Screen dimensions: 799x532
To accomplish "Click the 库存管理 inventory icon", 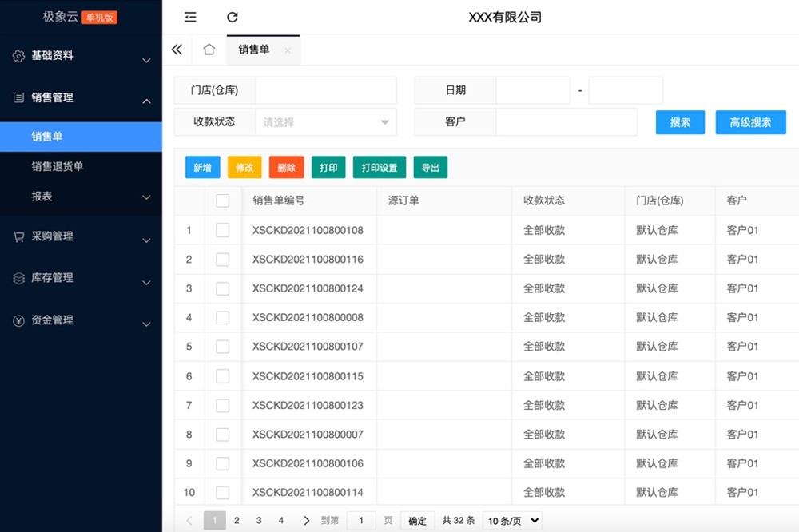I will (x=18, y=278).
